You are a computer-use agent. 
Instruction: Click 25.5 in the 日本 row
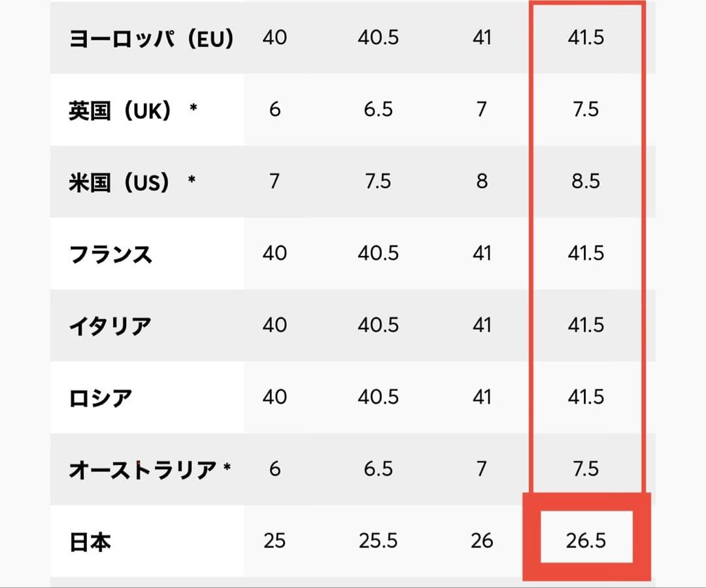coord(378,541)
